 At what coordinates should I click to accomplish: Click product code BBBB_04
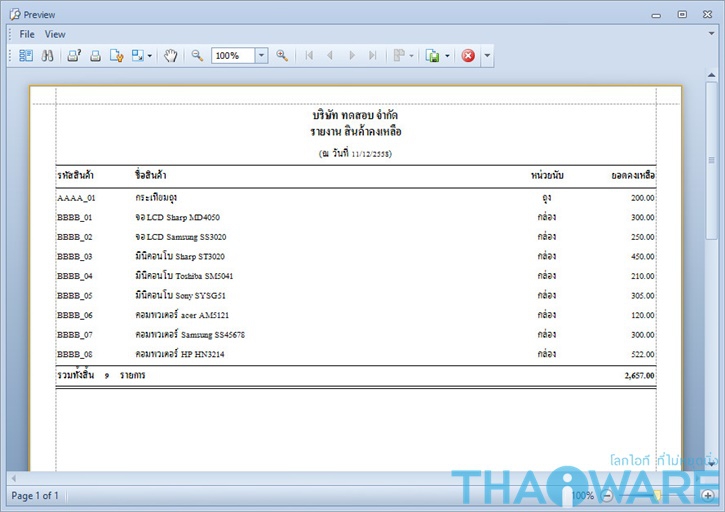click(x=75, y=276)
